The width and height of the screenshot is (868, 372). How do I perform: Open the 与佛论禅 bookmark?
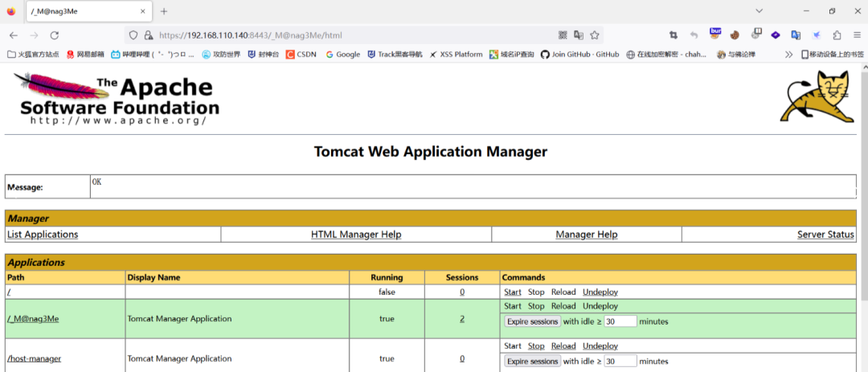click(x=735, y=55)
